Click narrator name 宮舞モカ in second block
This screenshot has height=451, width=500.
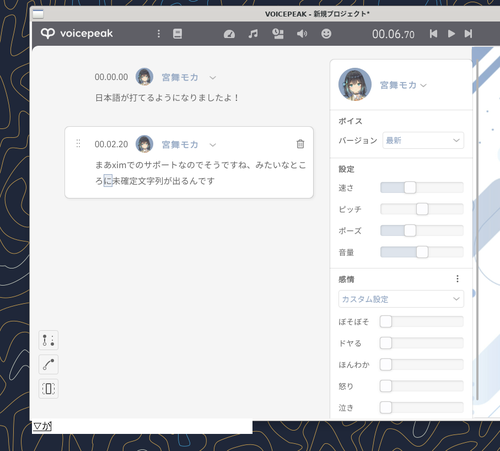click(x=180, y=145)
